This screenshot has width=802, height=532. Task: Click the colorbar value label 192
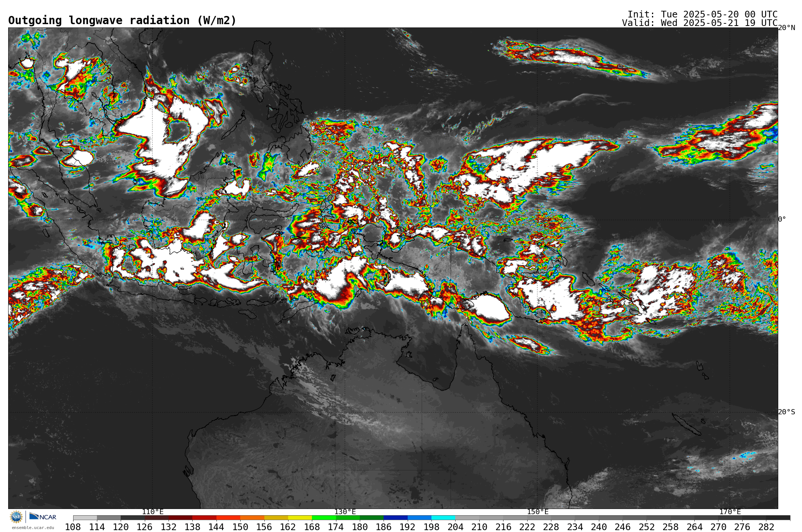click(407, 527)
